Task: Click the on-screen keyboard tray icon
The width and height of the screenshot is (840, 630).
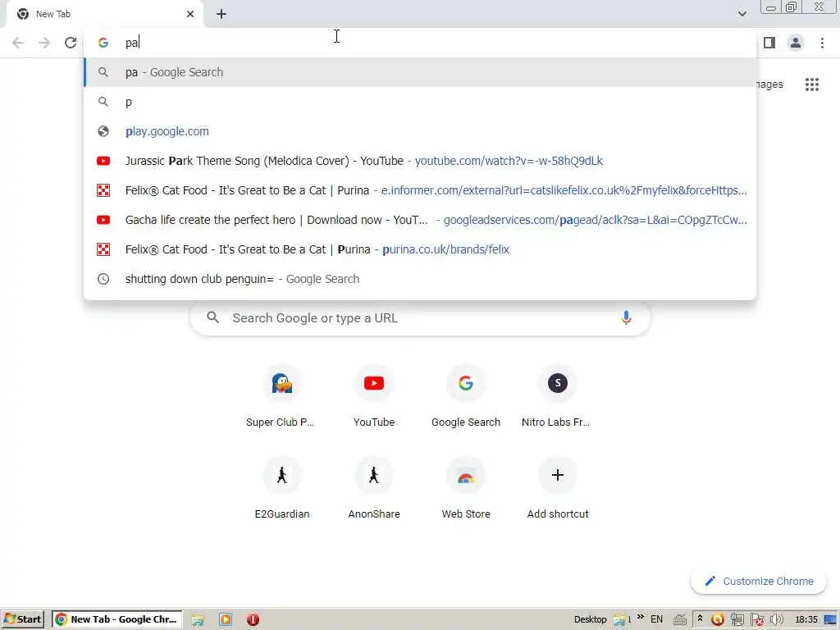Action: tap(680, 620)
